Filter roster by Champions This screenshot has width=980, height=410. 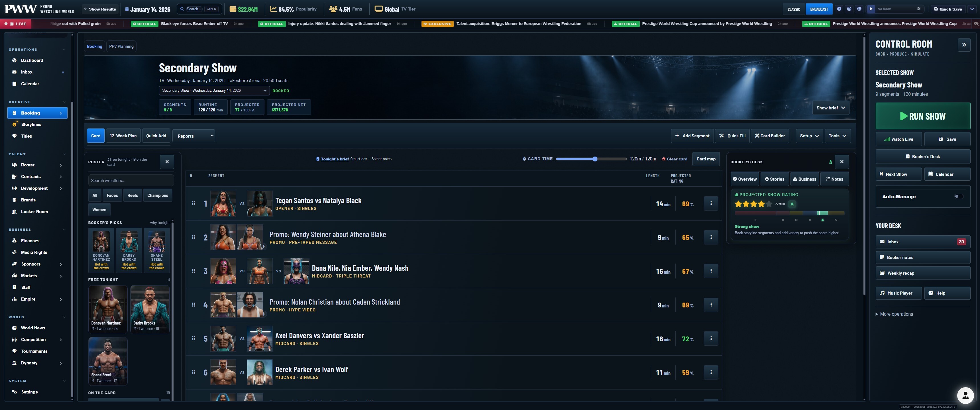click(x=158, y=195)
